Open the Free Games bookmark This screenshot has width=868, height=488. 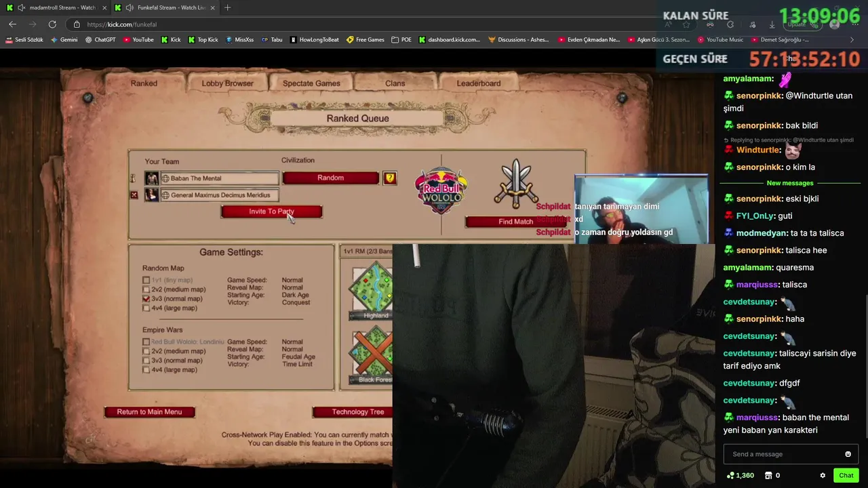[366, 40]
